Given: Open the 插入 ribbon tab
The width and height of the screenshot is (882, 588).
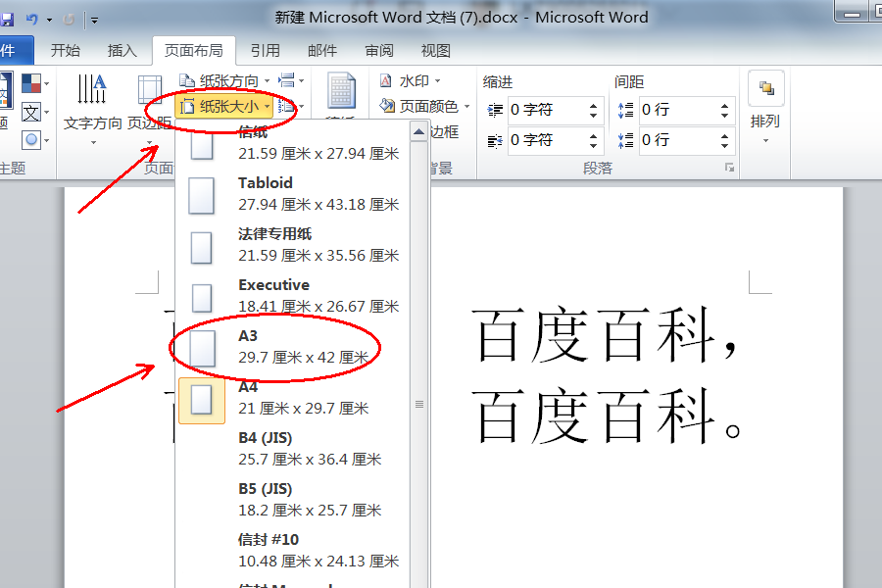Looking at the screenshot, I should pyautogui.click(x=122, y=51).
